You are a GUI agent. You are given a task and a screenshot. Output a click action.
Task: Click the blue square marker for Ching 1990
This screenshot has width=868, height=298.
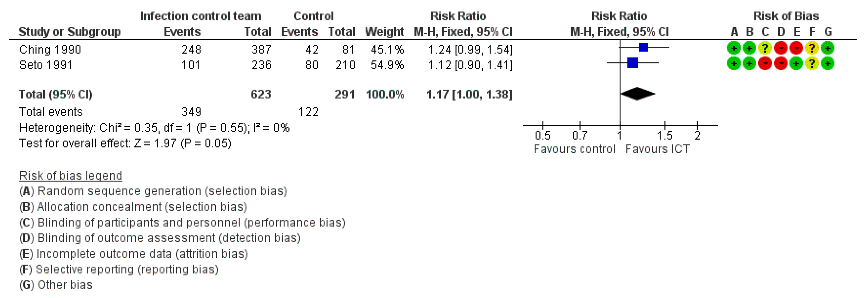643,47
